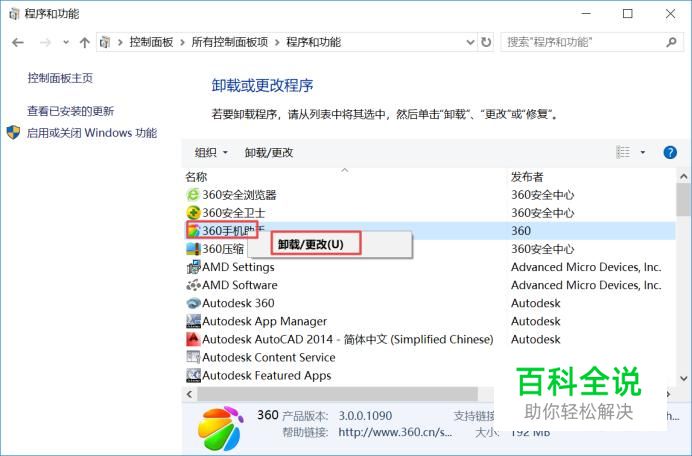Click the 360手机助手 row icon
Viewport: 692px width, 456px height.
click(x=193, y=231)
